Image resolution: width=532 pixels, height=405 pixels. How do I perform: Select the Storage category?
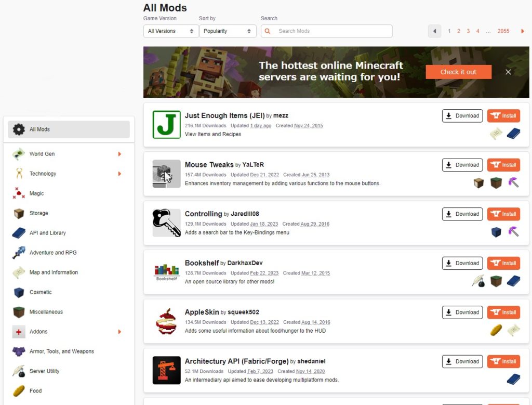69,213
